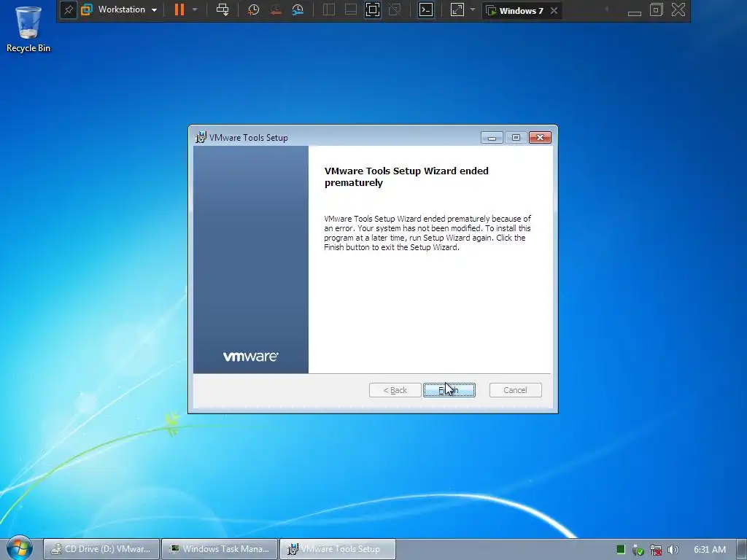Switch to Windows Task Manager taskbar item
Image resolution: width=747 pixels, height=560 pixels.
click(x=220, y=549)
